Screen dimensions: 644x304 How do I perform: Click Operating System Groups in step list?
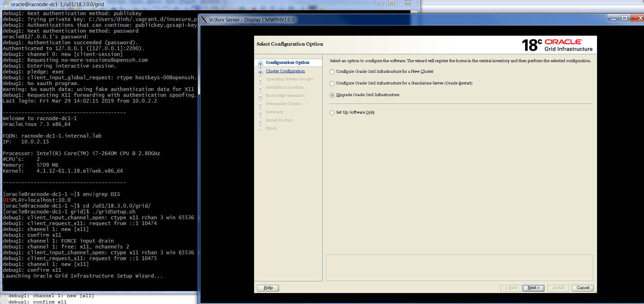click(289, 79)
